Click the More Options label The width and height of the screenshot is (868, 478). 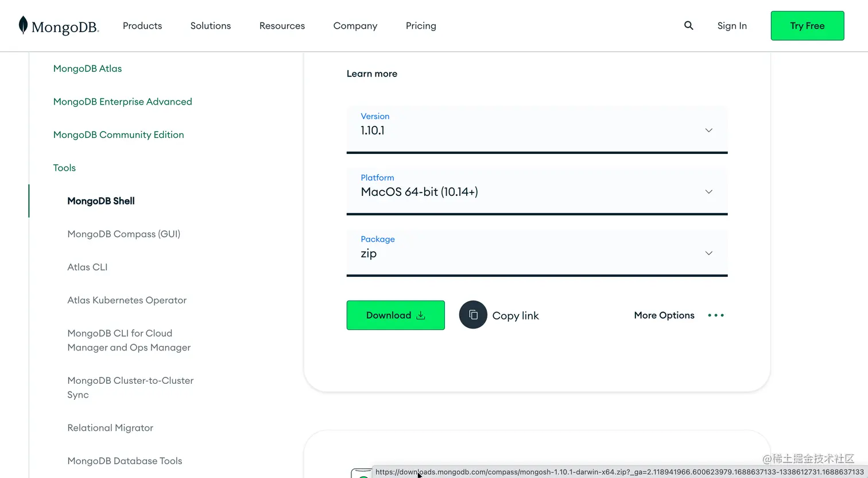pyautogui.click(x=664, y=315)
